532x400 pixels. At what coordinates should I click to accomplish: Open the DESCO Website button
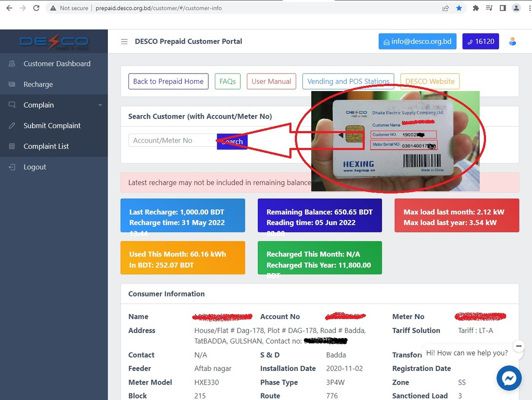coord(430,81)
